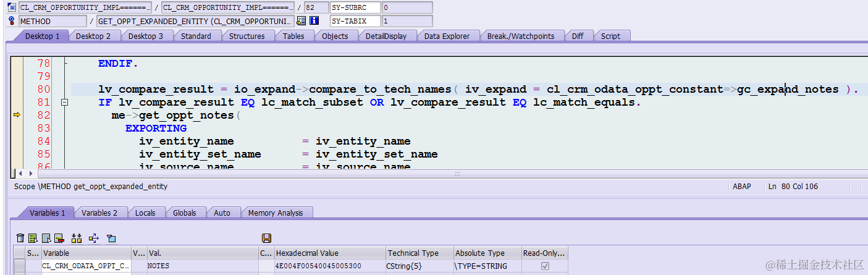This screenshot has width=868, height=275.
Task: Click the SY-SUBRC value field showing 0
Action: coord(407,7)
